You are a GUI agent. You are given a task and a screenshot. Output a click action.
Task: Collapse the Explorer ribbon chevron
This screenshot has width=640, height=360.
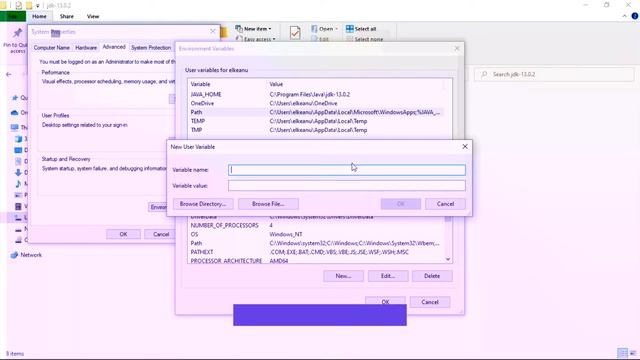coord(624,16)
